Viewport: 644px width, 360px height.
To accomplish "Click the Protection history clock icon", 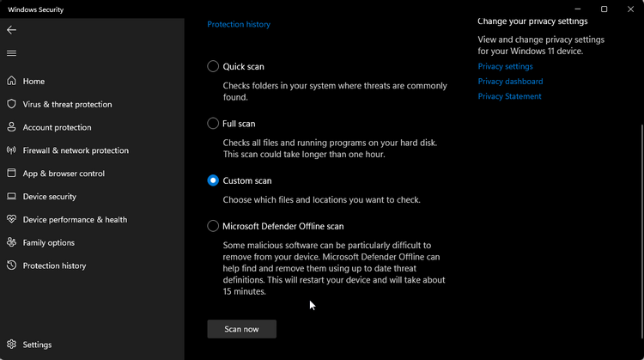I will (11, 265).
